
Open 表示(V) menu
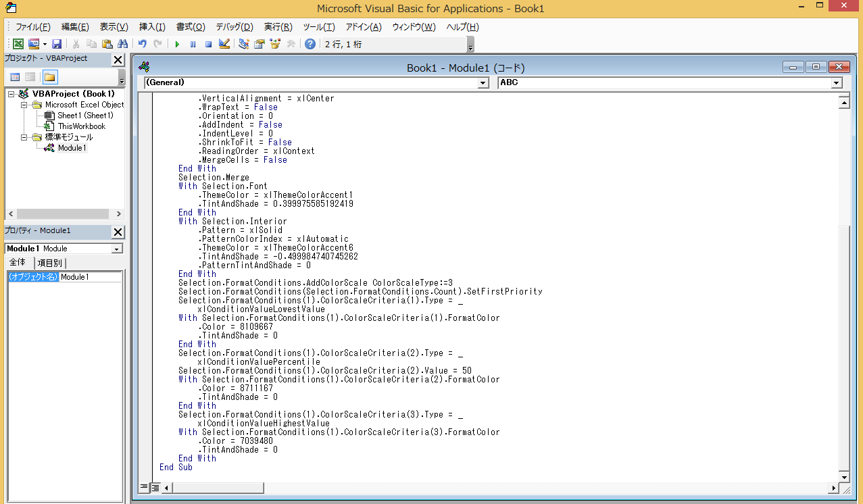pos(114,27)
